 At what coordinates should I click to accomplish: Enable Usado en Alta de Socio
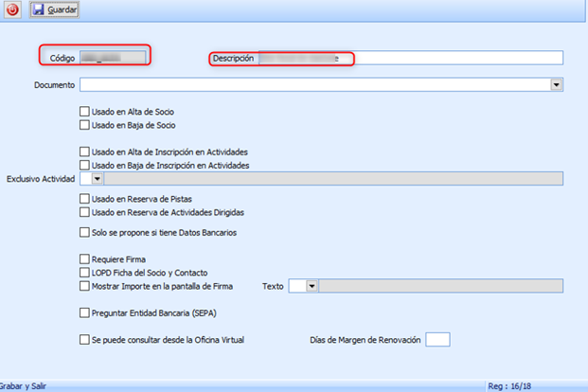[85, 111]
